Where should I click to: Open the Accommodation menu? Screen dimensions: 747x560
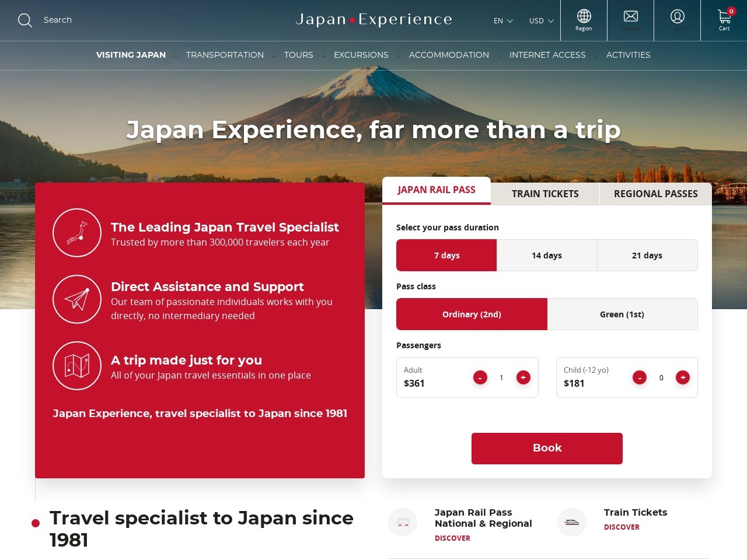(449, 55)
